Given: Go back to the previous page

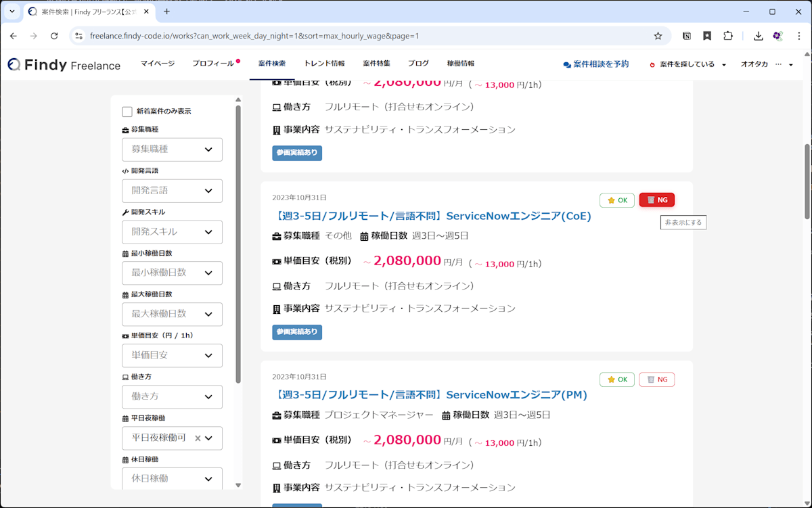Looking at the screenshot, I should click(x=13, y=36).
